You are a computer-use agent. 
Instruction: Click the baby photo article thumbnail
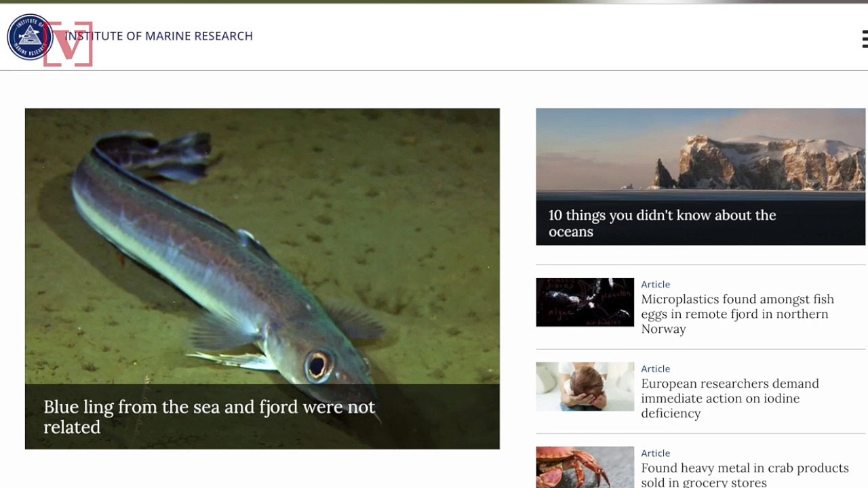tap(585, 386)
